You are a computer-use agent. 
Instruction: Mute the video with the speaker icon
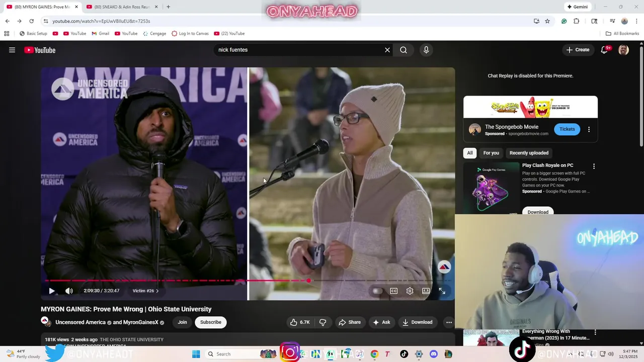coord(69,291)
